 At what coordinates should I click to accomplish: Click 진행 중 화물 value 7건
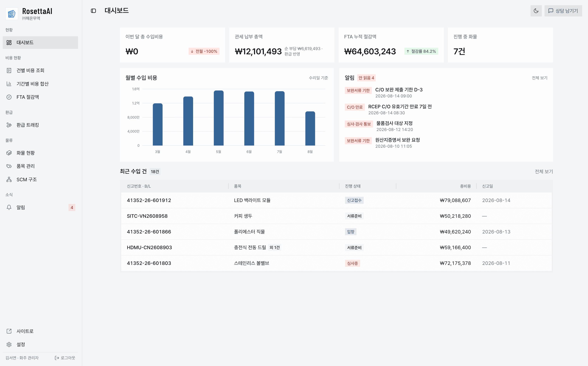coord(459,51)
